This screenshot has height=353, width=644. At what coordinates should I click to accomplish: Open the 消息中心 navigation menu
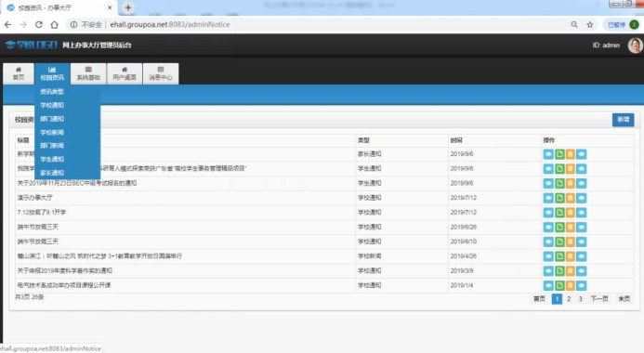click(161, 73)
